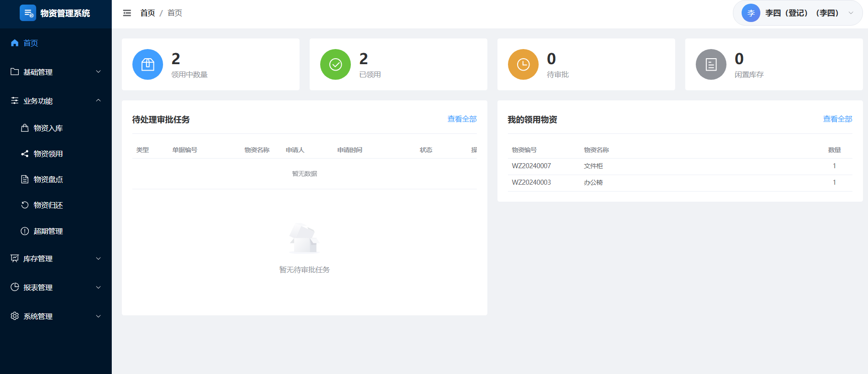Click the warning icon for 超期管理
This screenshot has height=374, width=868.
25,231
